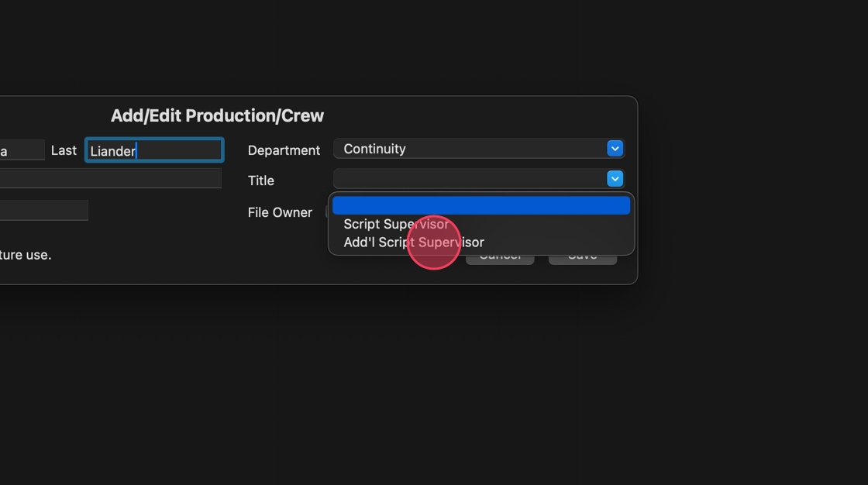
Task: Click the Department field label
Action: [284, 150]
